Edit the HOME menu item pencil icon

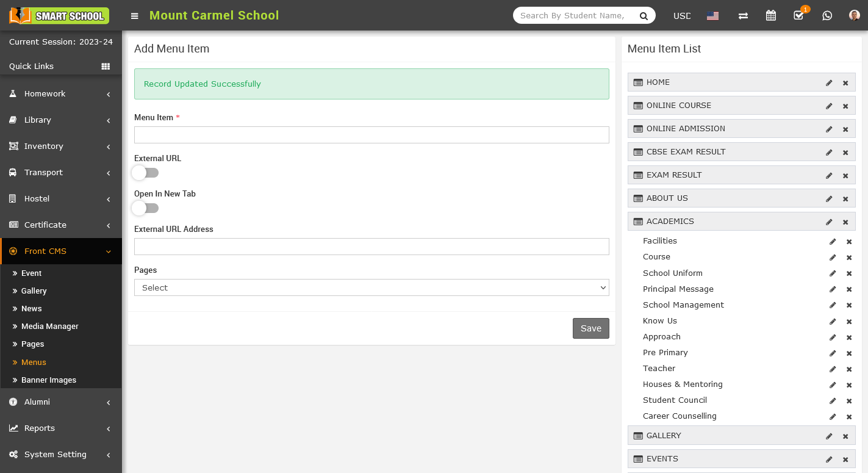click(829, 83)
